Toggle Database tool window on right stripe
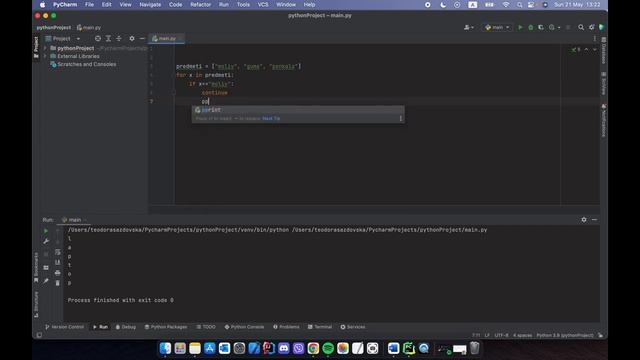 pos(603,51)
